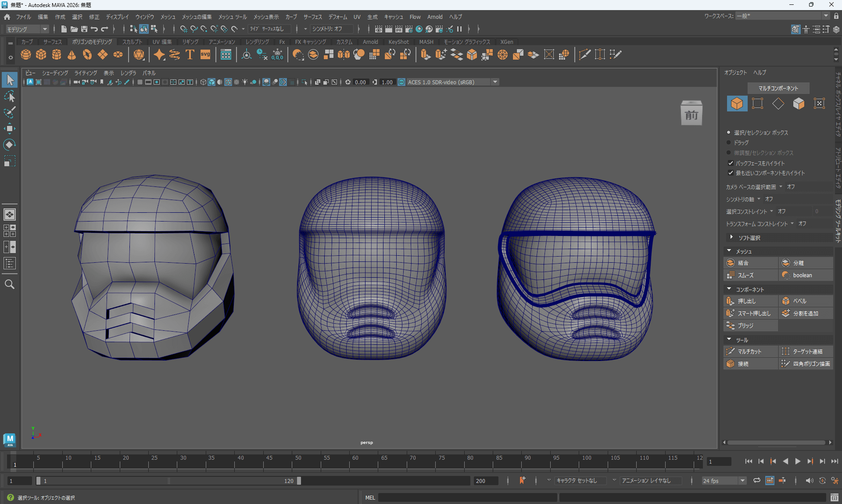Screen dimensions: 842x504
Task: Select the Drag radio option
Action: 729,143
